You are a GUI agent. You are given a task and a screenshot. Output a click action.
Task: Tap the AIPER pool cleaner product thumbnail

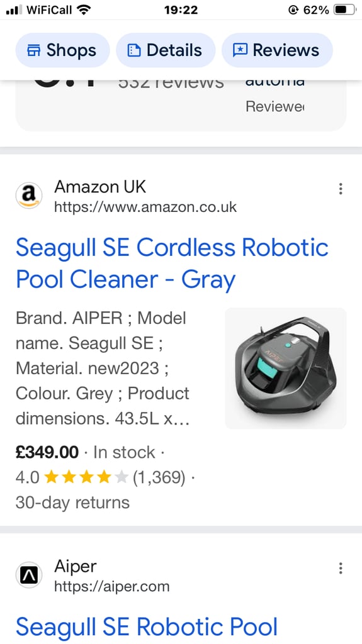(285, 368)
